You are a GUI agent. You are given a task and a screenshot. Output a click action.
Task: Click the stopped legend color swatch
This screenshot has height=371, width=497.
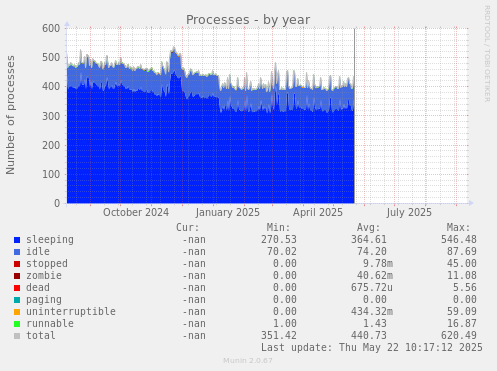pos(17,264)
